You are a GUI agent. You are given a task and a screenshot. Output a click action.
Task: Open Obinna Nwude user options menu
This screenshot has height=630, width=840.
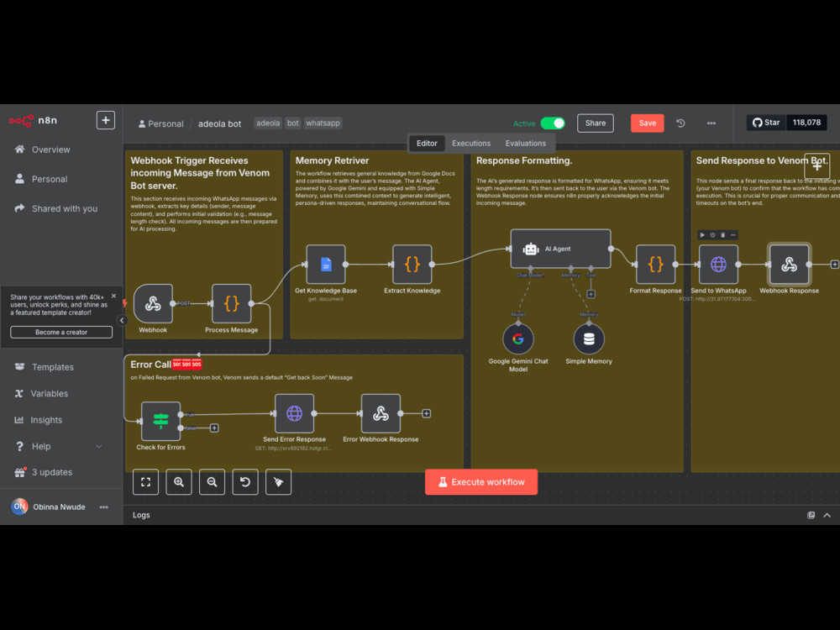[x=104, y=507]
